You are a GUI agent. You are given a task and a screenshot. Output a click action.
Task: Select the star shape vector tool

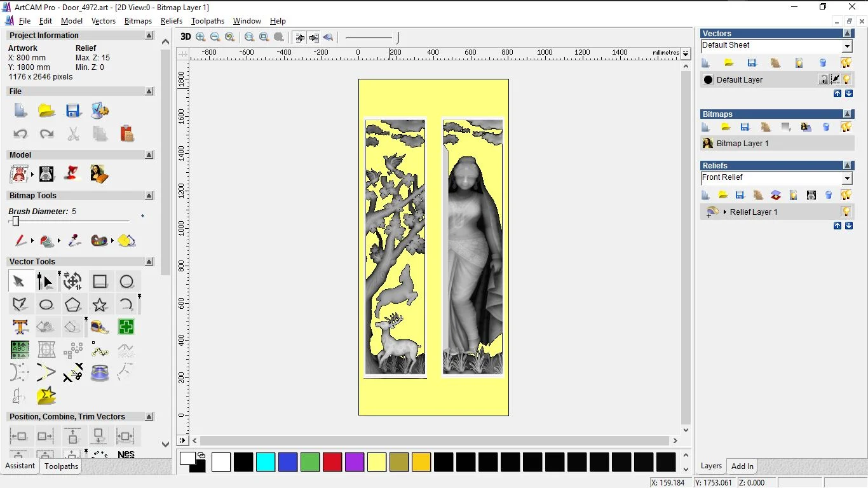[x=100, y=304]
